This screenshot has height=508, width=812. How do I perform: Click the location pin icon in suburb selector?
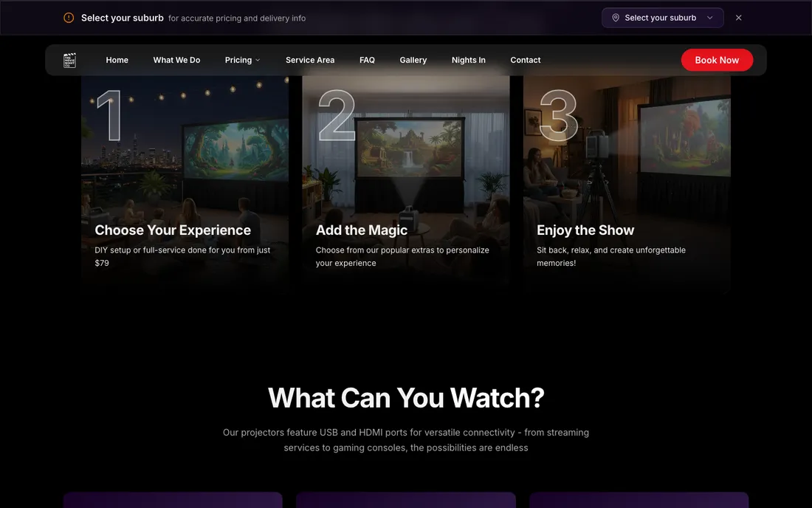pos(615,18)
